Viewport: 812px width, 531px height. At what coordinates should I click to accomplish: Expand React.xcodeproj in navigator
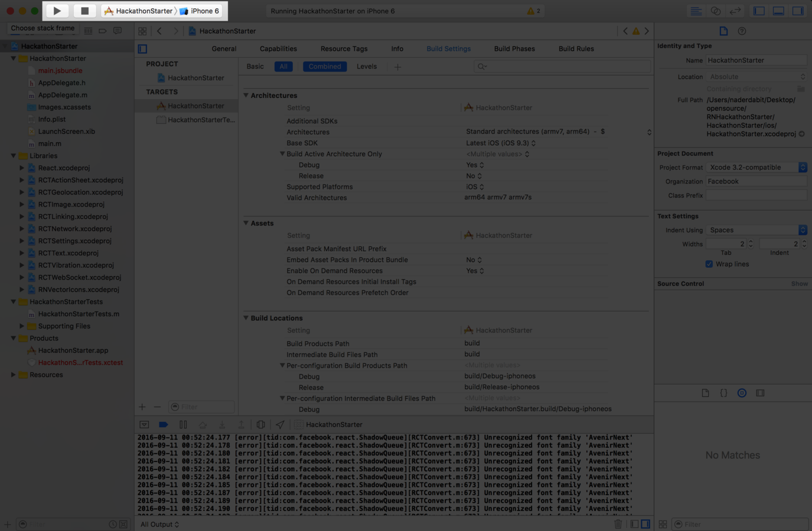point(22,168)
